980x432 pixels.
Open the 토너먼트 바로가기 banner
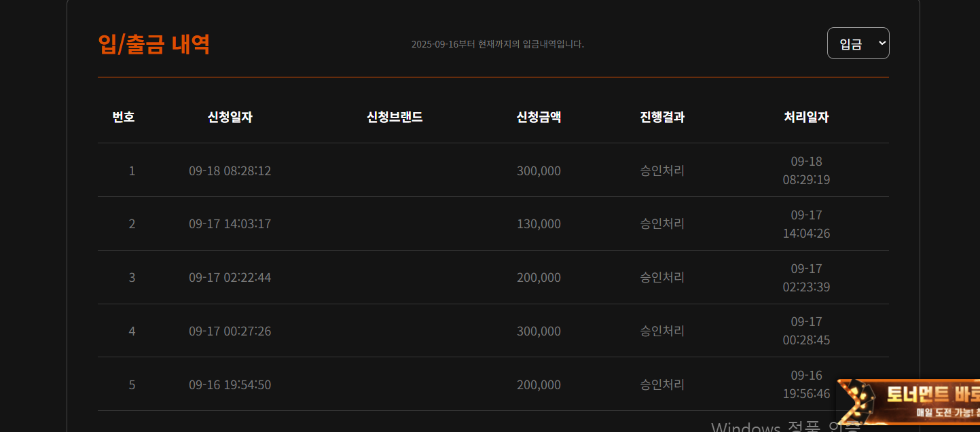(x=908, y=401)
